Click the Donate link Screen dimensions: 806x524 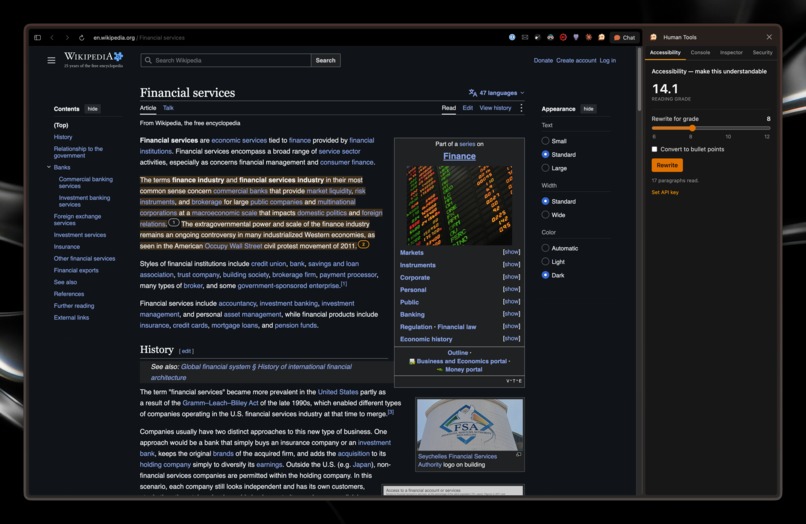(543, 61)
